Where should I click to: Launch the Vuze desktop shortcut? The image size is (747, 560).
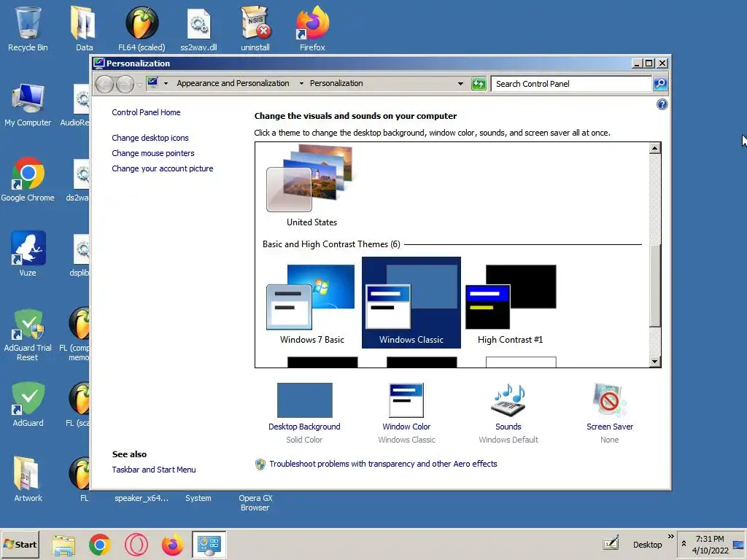point(28,254)
